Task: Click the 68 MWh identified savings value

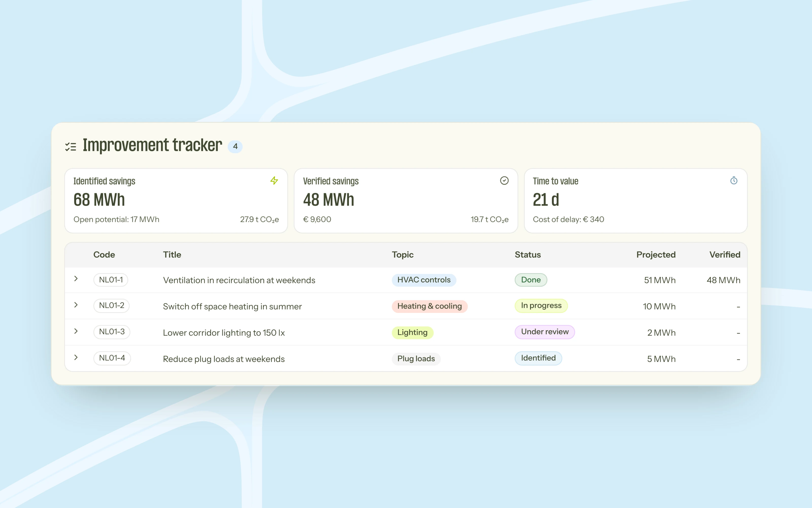Action: [x=99, y=200]
